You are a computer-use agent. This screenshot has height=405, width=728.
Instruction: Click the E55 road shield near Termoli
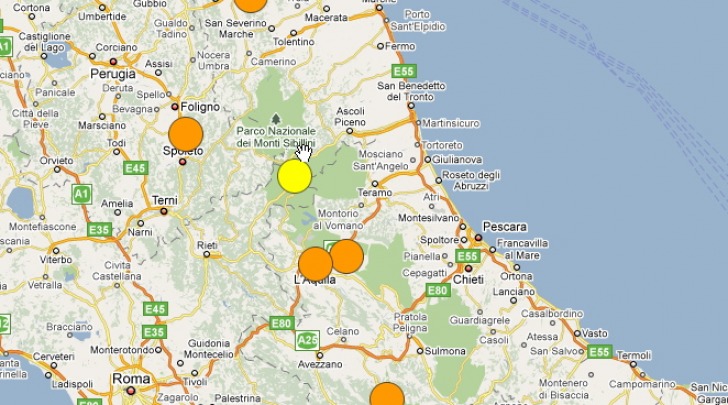coord(599,352)
